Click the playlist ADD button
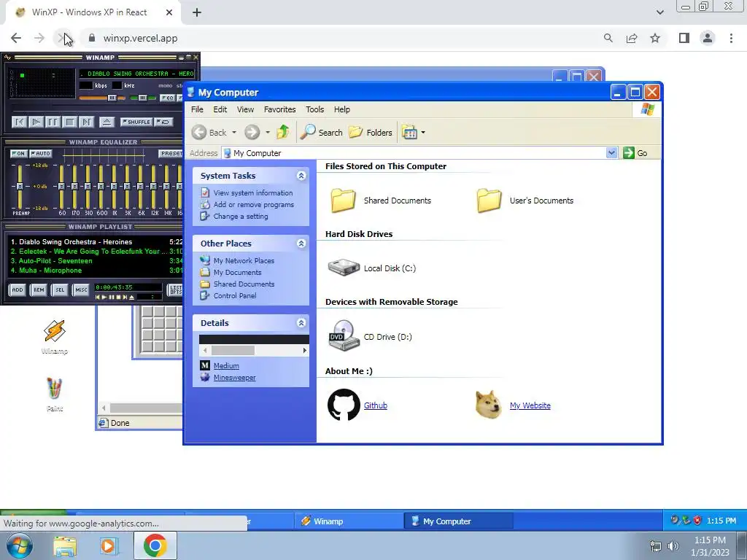Screen dimensions: 747x560 point(18,289)
